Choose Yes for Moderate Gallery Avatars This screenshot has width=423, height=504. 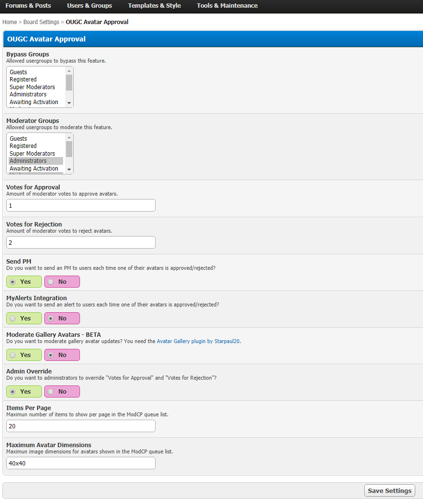[24, 355]
